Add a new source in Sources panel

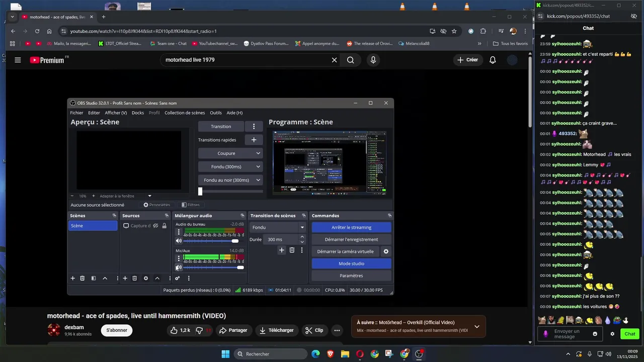tap(125, 278)
